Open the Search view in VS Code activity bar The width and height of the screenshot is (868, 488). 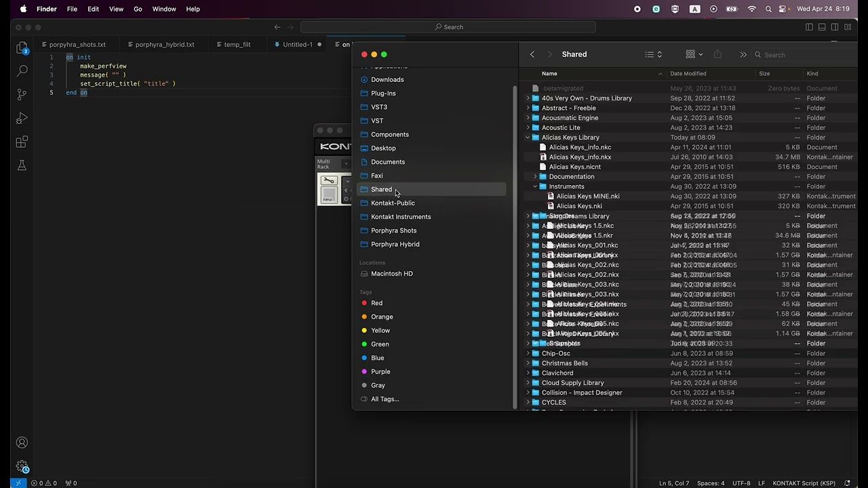22,70
